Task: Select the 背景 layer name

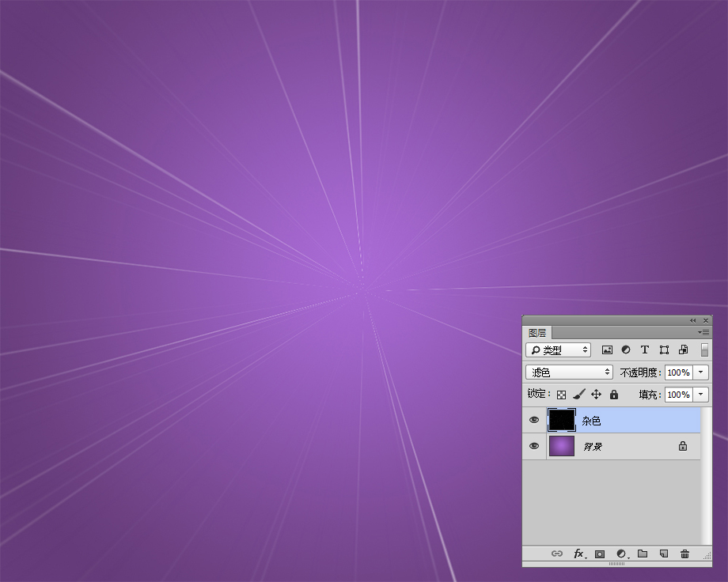Action: (593, 447)
